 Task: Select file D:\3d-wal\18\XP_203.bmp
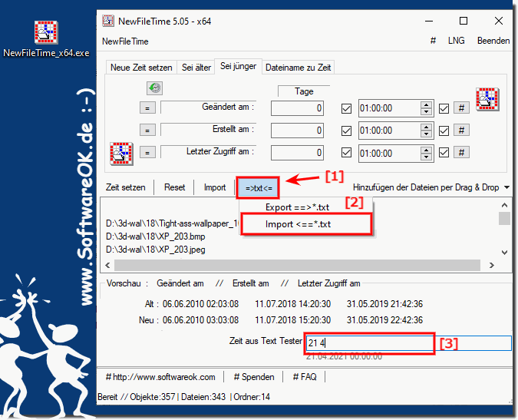click(x=156, y=236)
